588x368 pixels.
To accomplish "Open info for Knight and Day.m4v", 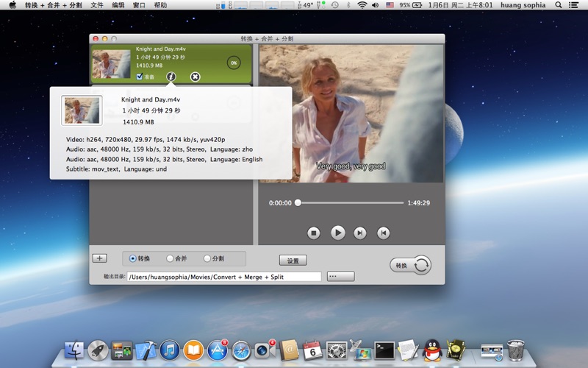I will [171, 77].
